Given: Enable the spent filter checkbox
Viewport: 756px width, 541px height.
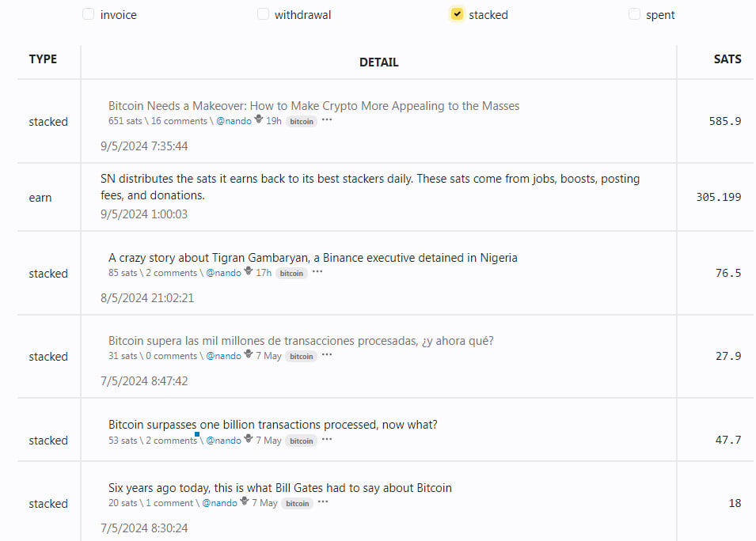Looking at the screenshot, I should [x=634, y=14].
